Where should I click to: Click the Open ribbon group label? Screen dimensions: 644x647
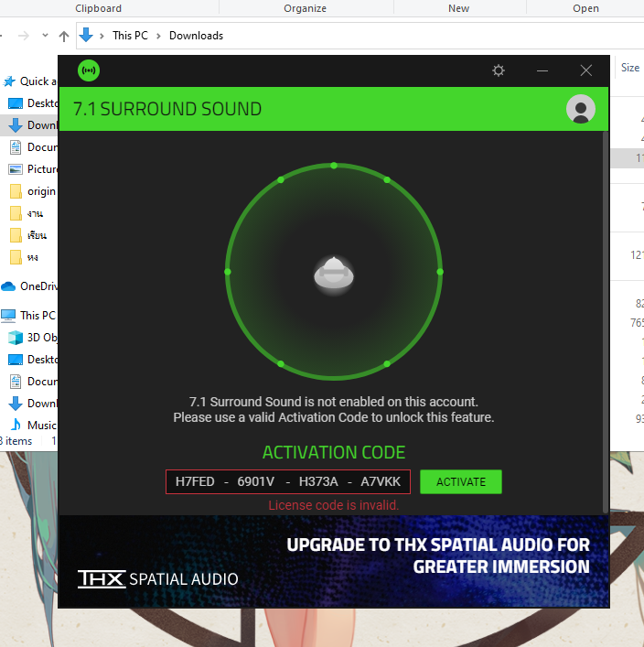tap(585, 8)
